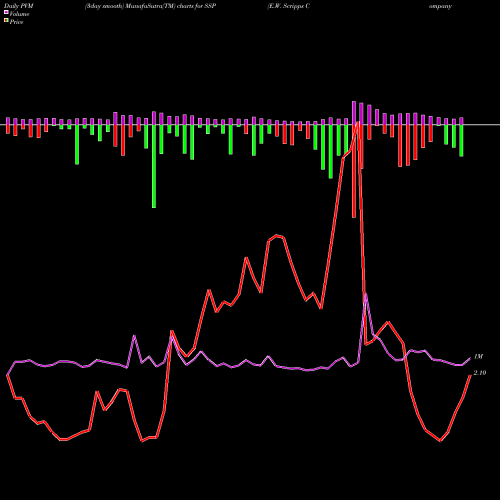Click the Price legend color swatch

click(6, 21)
